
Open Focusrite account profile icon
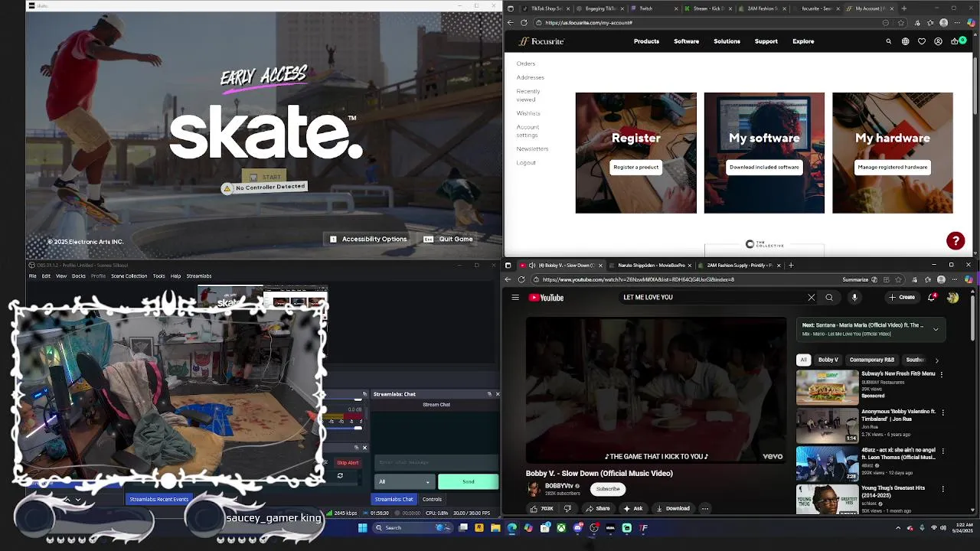pyautogui.click(x=938, y=41)
